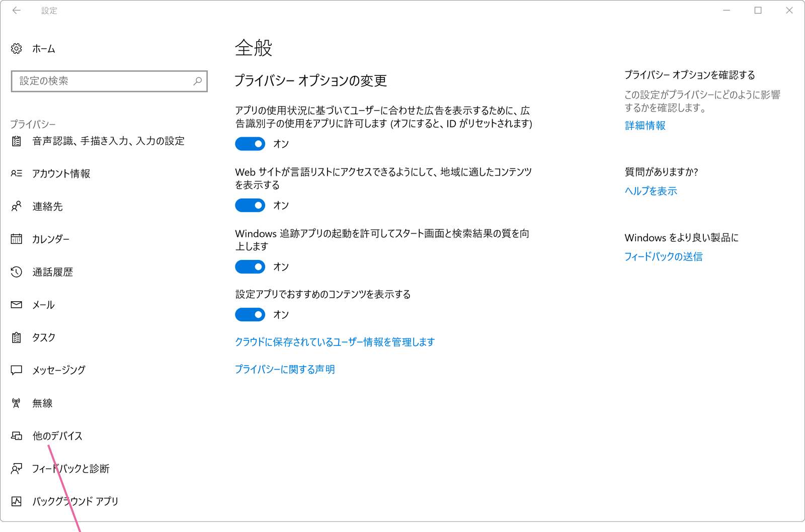
Task: Click the tasks clipboard icon
Action: pos(17,337)
